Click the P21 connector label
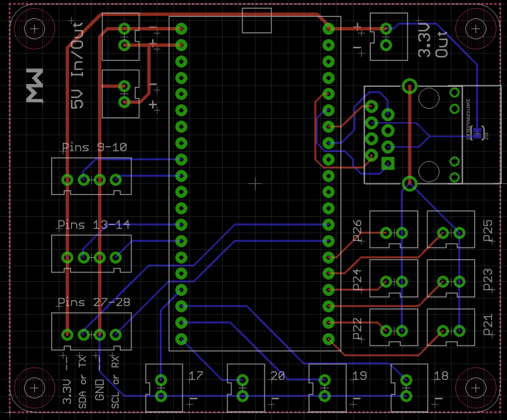Image resolution: width=507 pixels, height=420 pixels. [x=488, y=324]
